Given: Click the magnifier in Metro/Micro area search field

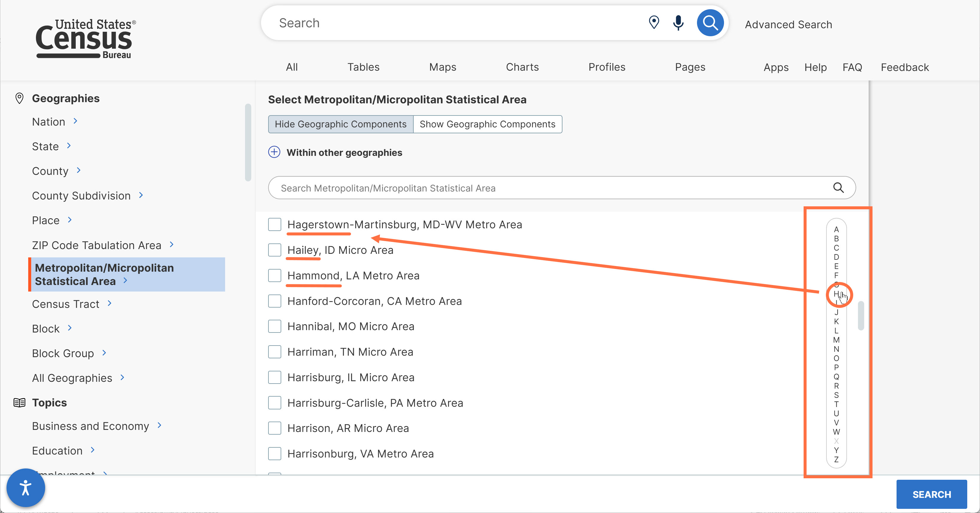Looking at the screenshot, I should [x=838, y=188].
